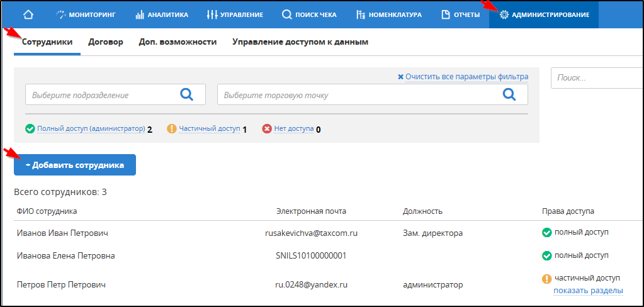The height and width of the screenshot is (307, 644).
Task: Click the orange partial access warning icon
Action: pyautogui.click(x=171, y=129)
